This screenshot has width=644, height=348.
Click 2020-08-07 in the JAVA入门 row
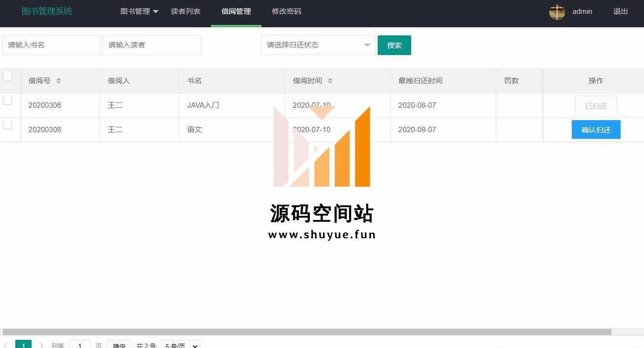[417, 105]
